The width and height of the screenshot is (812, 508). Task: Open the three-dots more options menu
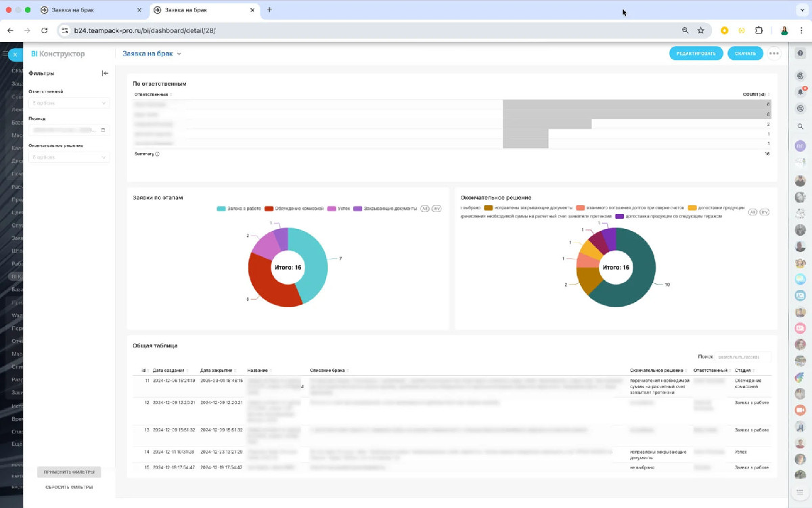(774, 54)
